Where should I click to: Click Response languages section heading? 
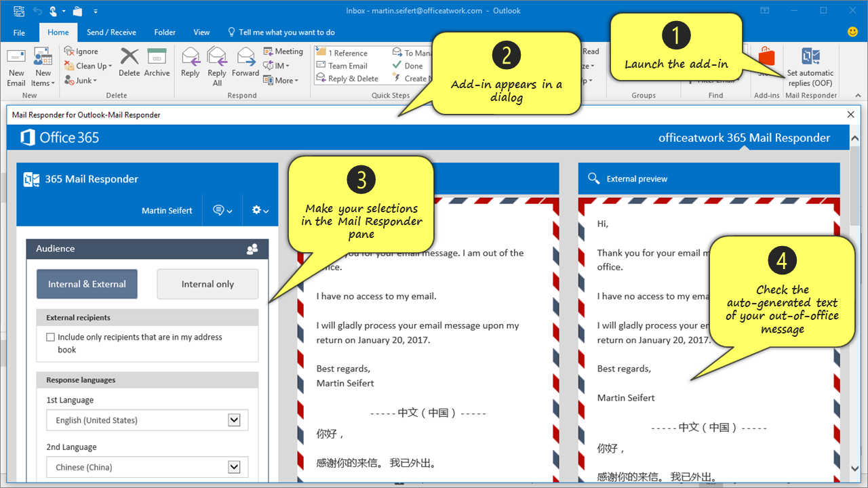tap(81, 380)
